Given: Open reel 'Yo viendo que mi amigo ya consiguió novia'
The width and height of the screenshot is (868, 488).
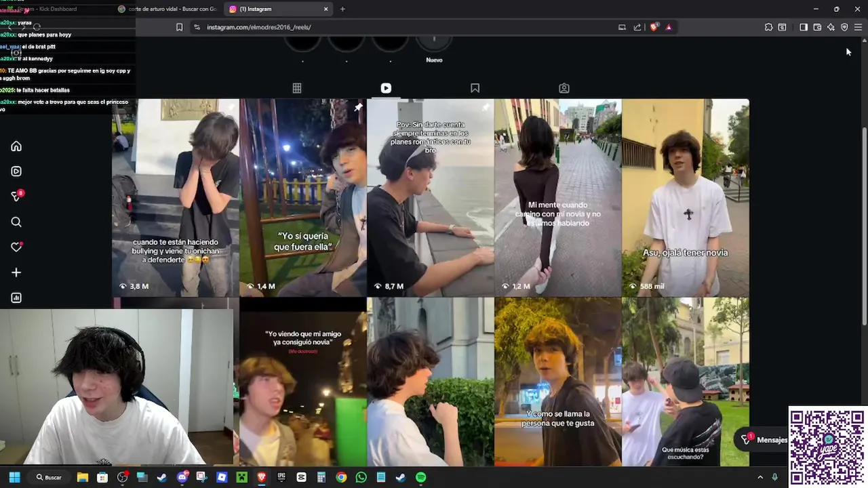Looking at the screenshot, I should [x=303, y=382].
